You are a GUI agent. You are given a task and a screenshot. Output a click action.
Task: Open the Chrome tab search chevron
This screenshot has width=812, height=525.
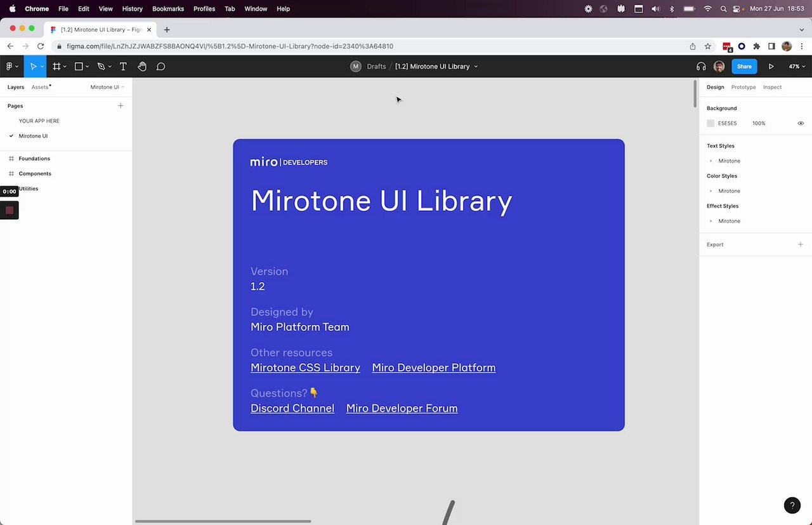tap(801, 30)
